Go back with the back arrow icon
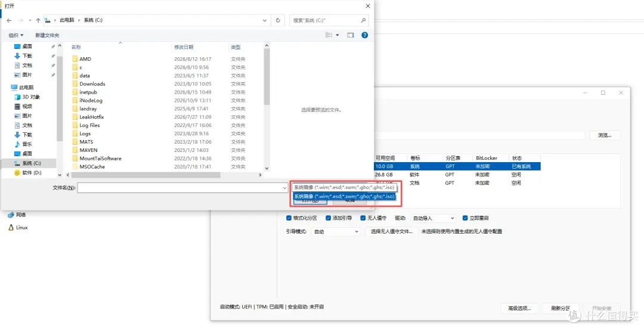 point(9,20)
